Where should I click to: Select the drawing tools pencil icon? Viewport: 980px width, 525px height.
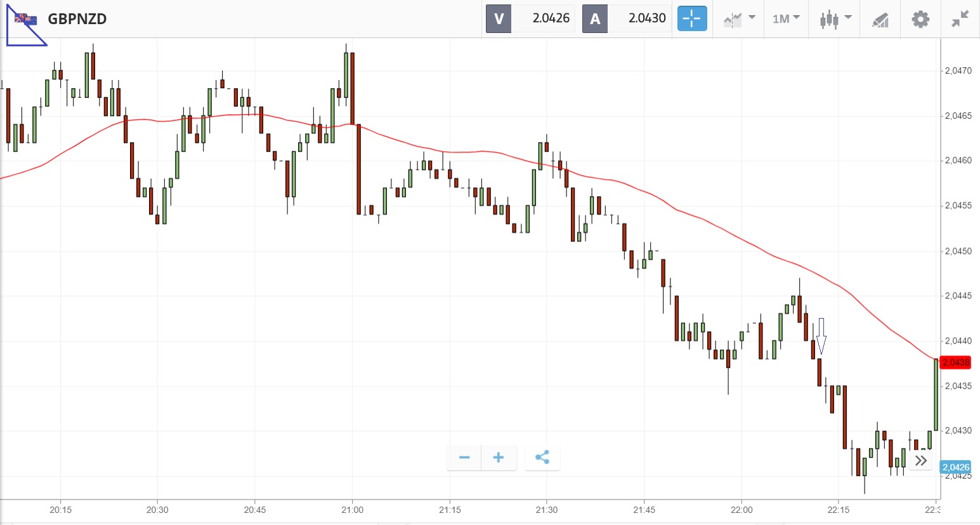pos(880,20)
